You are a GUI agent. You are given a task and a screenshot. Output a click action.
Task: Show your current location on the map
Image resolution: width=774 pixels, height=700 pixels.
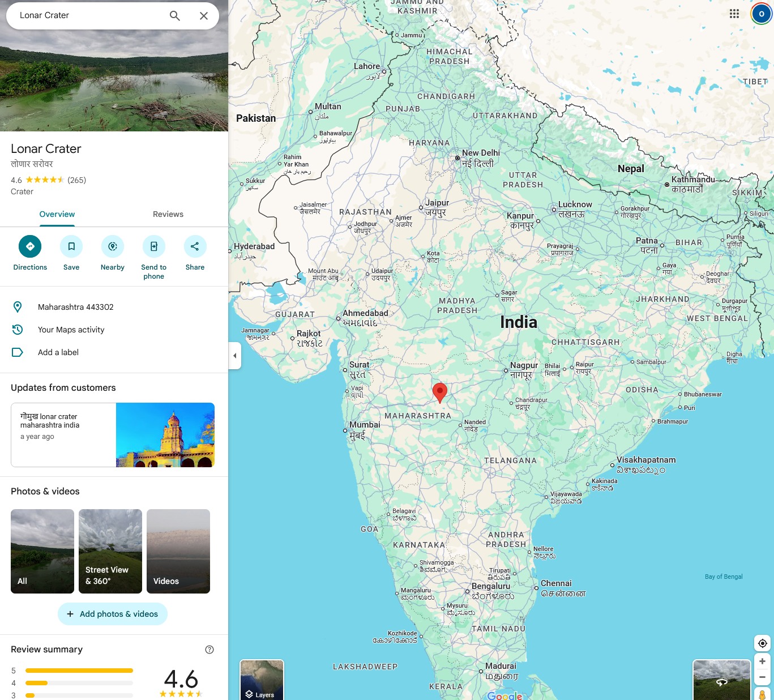pyautogui.click(x=762, y=643)
